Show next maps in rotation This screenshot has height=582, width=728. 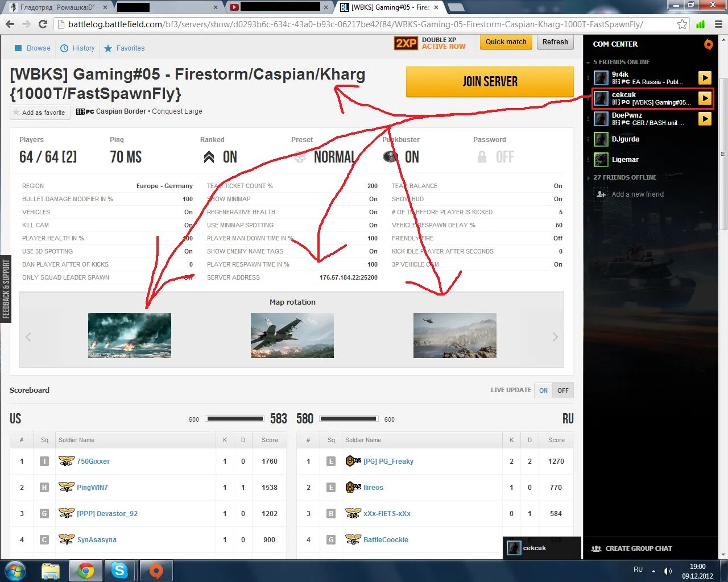tap(555, 337)
